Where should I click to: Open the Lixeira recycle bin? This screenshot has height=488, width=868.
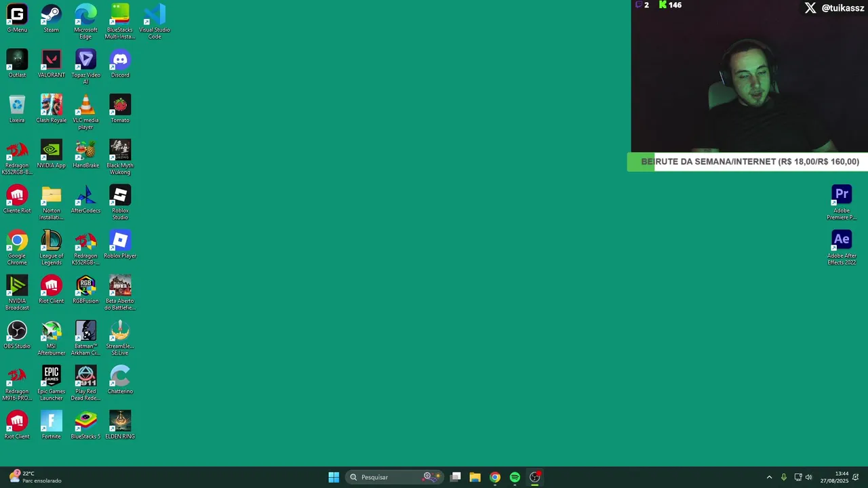point(17,109)
